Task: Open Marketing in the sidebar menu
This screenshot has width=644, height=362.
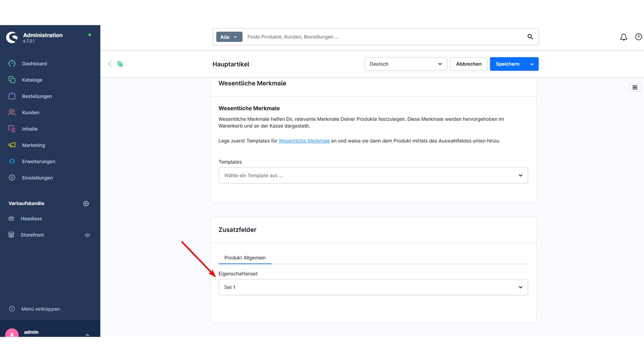Action: 34,145
